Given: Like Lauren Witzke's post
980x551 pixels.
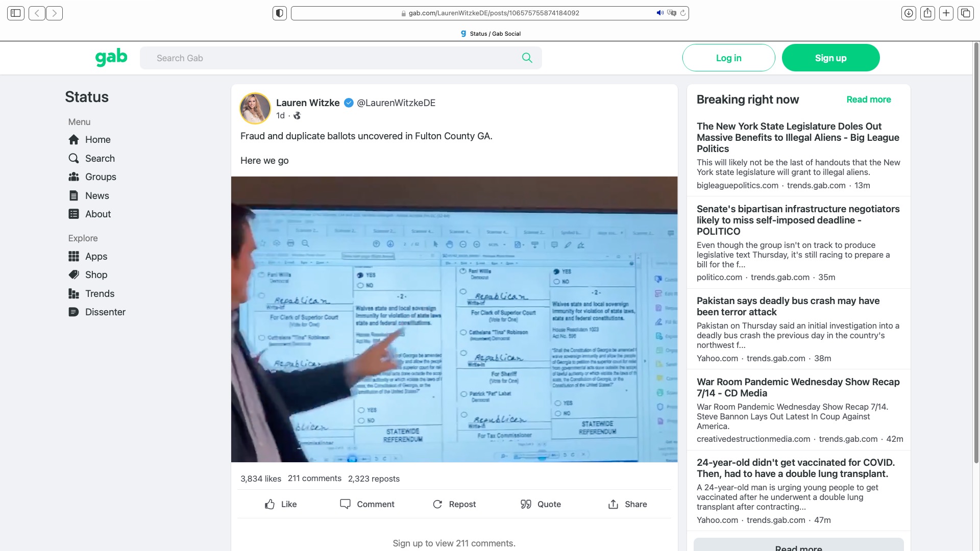Looking at the screenshot, I should 280,504.
